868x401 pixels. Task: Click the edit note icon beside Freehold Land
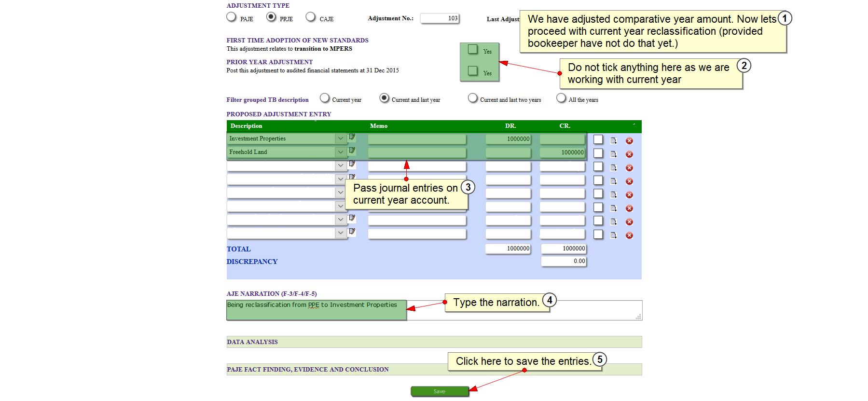coord(352,151)
